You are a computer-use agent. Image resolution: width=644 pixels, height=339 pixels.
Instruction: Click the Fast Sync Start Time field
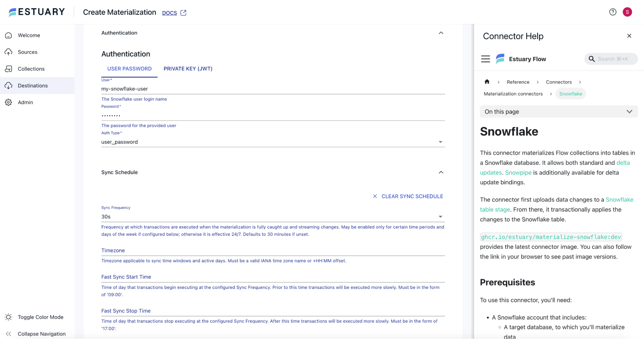[x=273, y=277]
